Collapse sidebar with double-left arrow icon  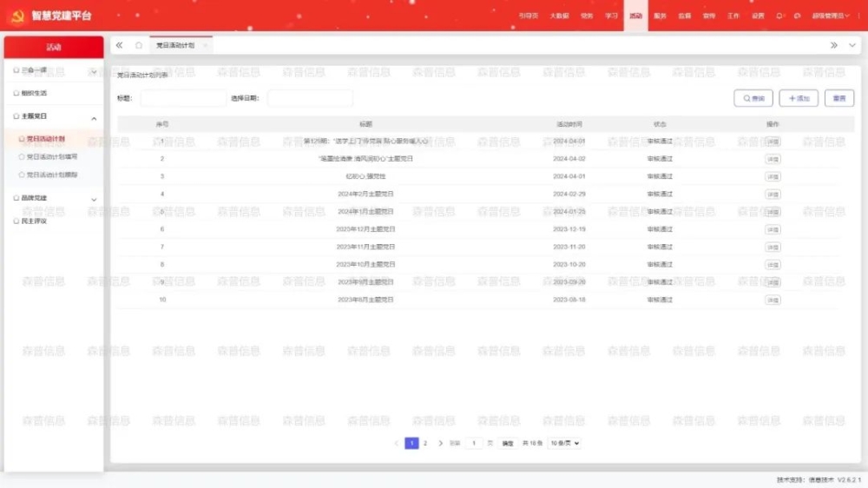[119, 45]
